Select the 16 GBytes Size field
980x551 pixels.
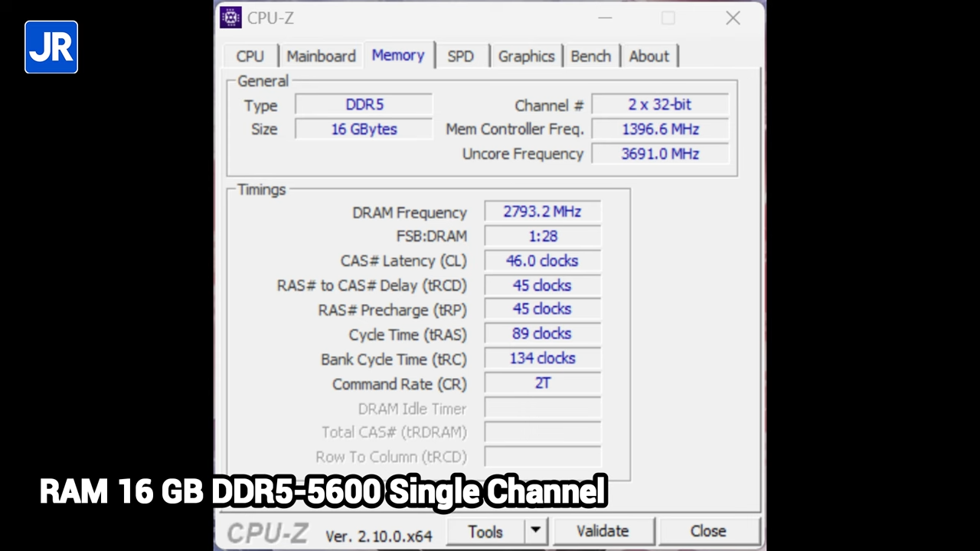pos(364,129)
